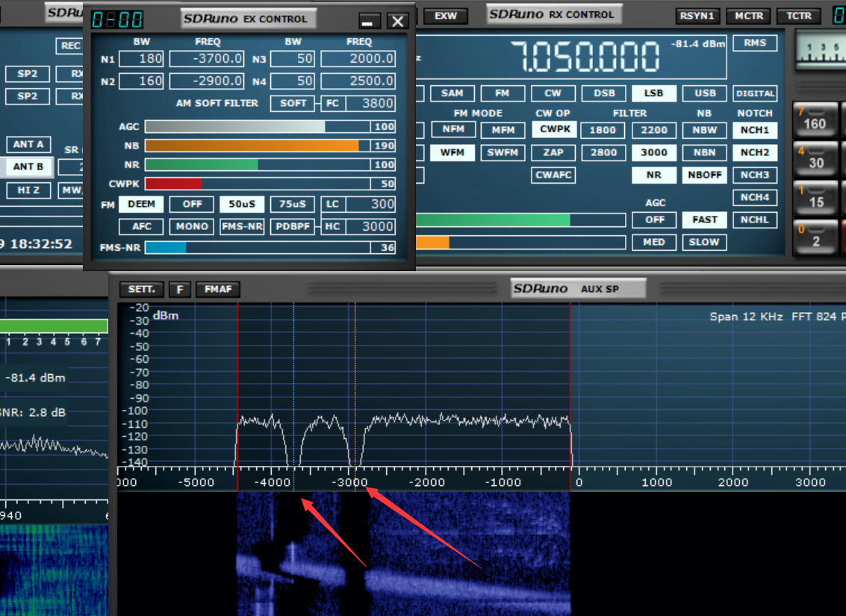The image size is (846, 616).
Task: Toggle the NR noise reduction button
Action: click(x=653, y=175)
